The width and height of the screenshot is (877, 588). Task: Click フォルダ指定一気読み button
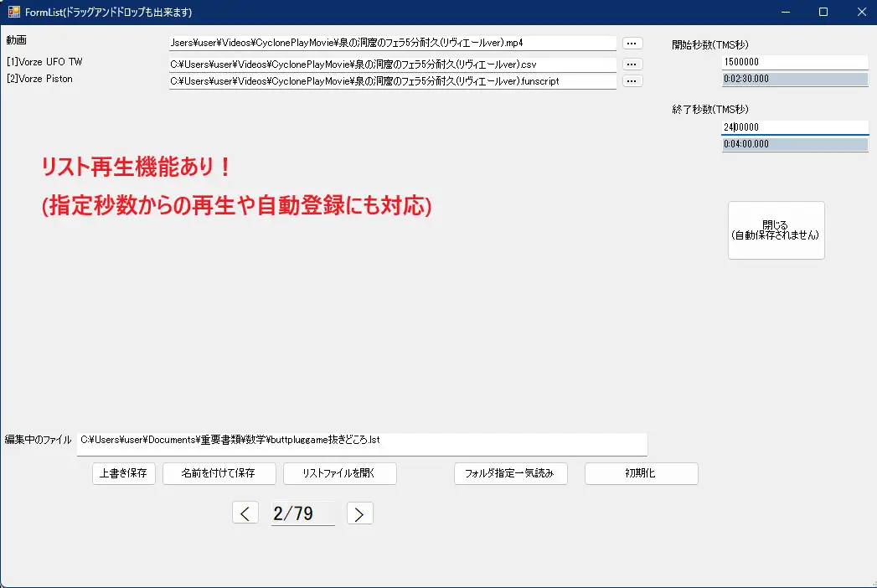pyautogui.click(x=511, y=473)
